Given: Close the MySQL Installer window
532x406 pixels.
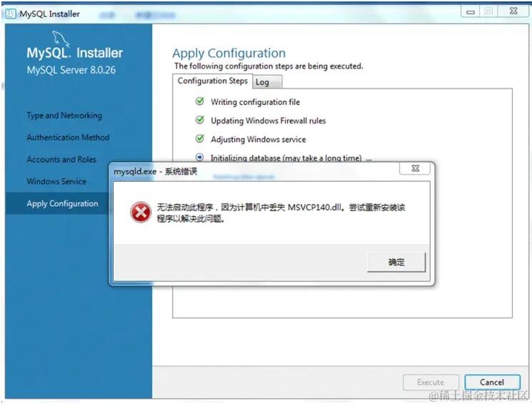Looking at the screenshot, I should coord(513,11).
